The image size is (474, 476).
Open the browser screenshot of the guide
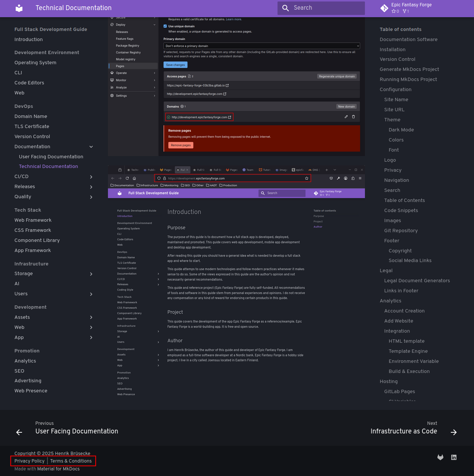tap(236, 283)
